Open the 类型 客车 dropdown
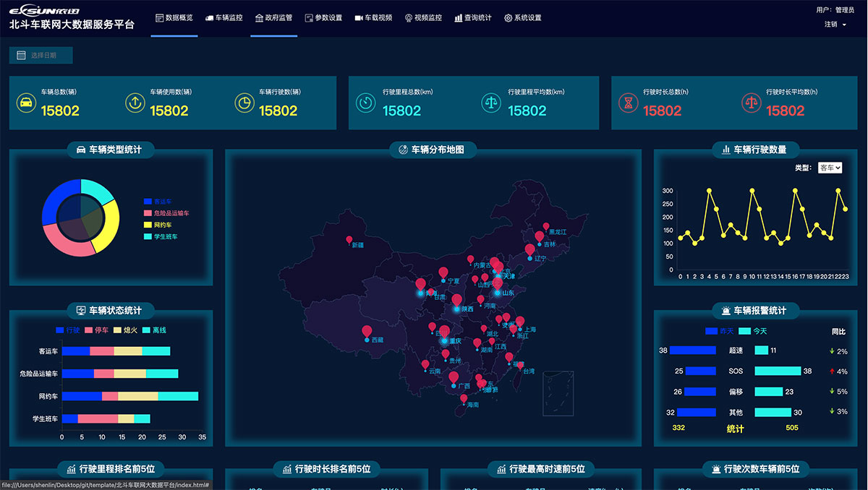The height and width of the screenshot is (490, 868). coord(830,168)
